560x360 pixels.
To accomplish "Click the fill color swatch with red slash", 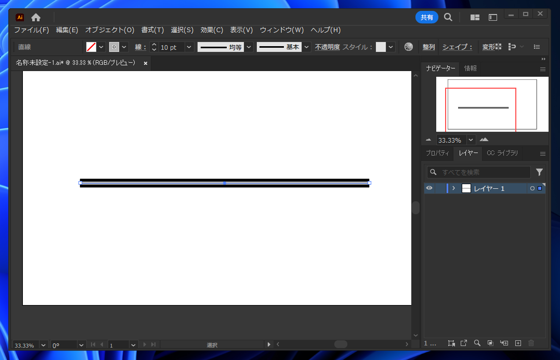I will [91, 47].
